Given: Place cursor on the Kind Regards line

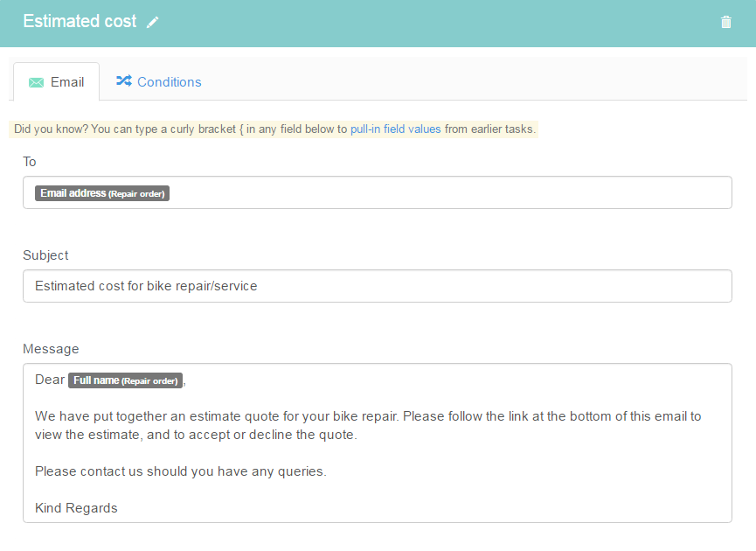Looking at the screenshot, I should click(x=76, y=508).
